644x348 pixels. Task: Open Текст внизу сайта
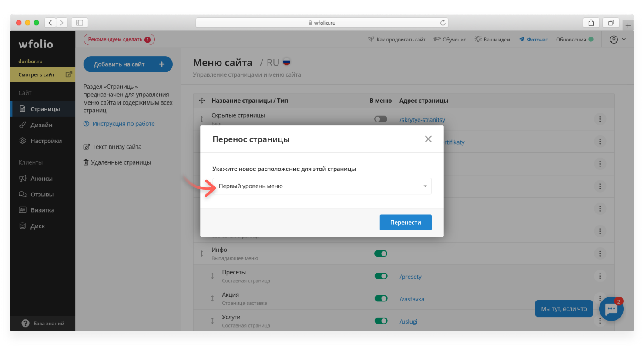click(x=112, y=147)
